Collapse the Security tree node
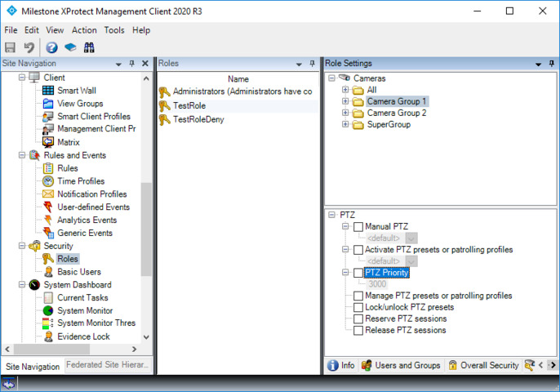 [21, 246]
